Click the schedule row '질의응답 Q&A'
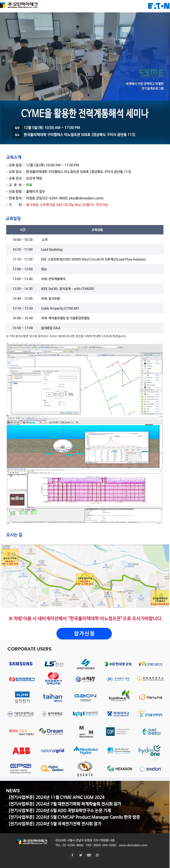The width and height of the screenshot is (170, 868). [x=85, y=328]
